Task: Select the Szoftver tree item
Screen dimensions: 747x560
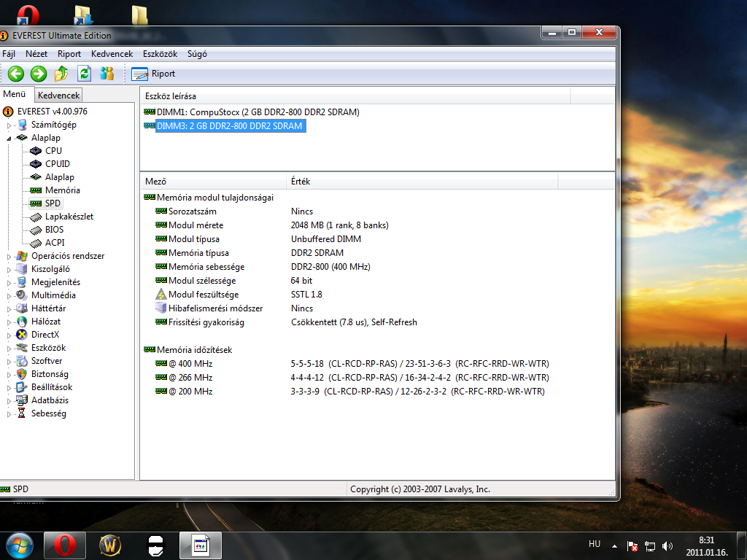Action: point(47,361)
